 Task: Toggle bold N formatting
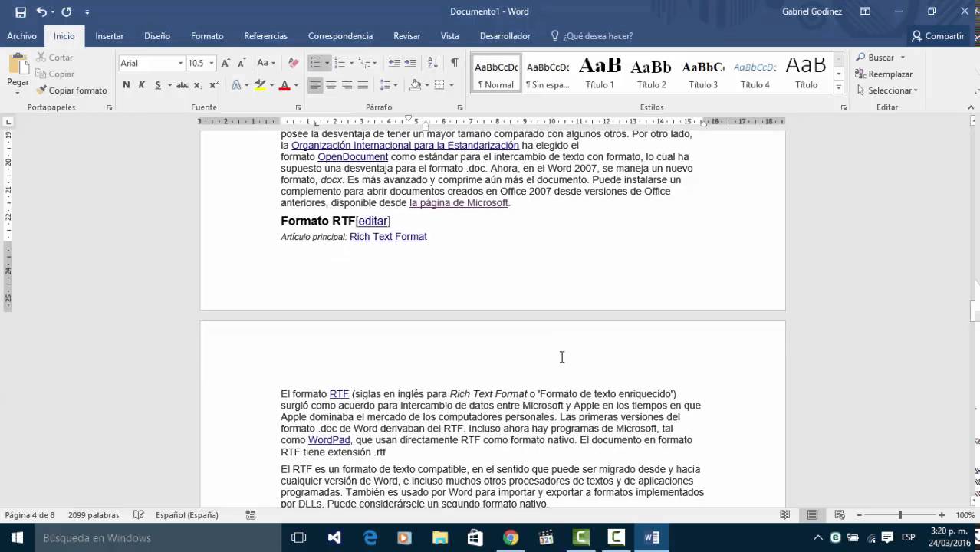126,85
